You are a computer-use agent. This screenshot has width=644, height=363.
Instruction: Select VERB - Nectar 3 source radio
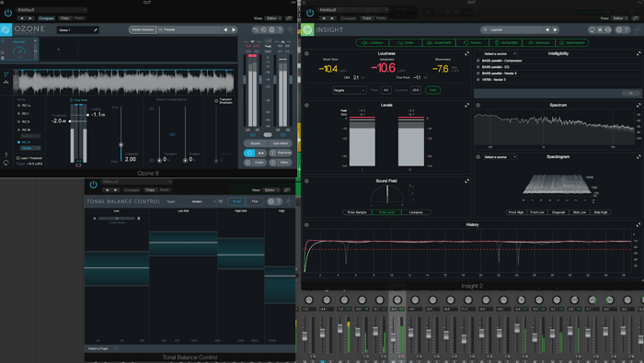pyautogui.click(x=478, y=80)
